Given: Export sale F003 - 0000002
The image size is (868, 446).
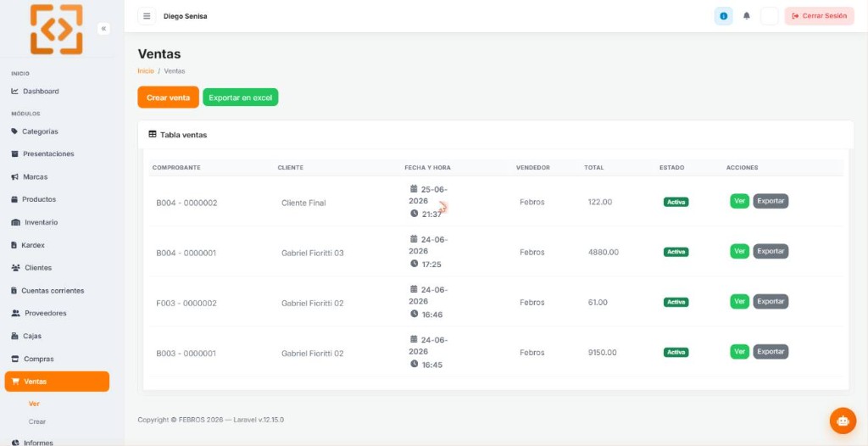Looking at the screenshot, I should [x=771, y=301].
